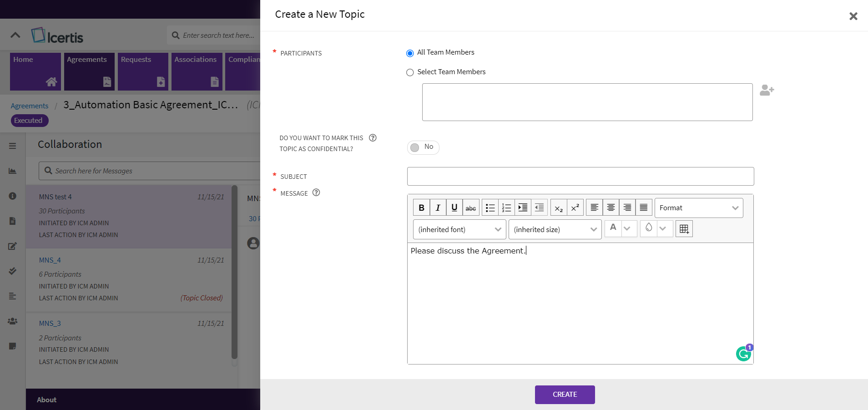This screenshot has width=868, height=410.
Task: Click into the Subject input field
Action: (580, 177)
